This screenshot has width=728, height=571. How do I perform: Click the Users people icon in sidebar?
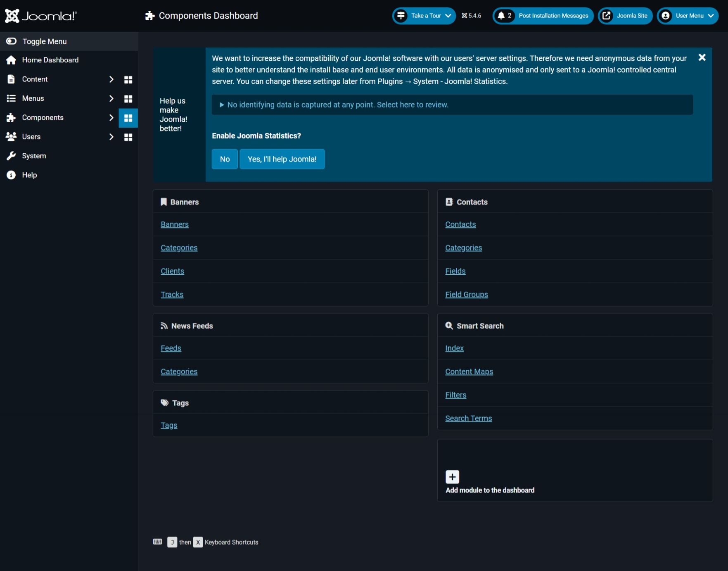point(11,136)
